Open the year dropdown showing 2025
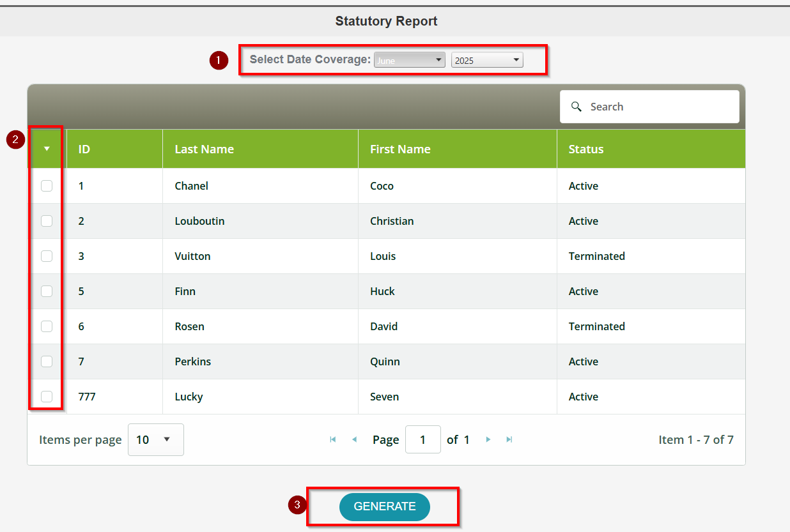790x532 pixels. pos(486,59)
